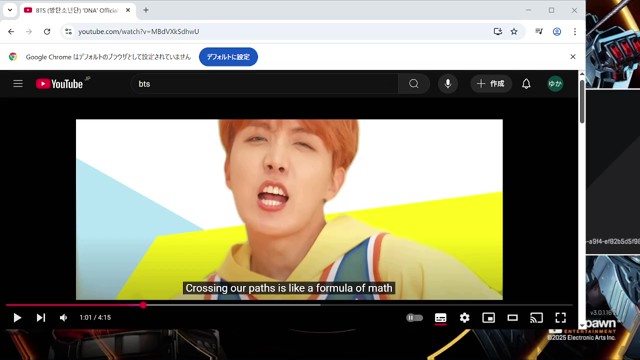View site information icon in address bar
Viewport: 640px width, 360px height.
point(68,31)
